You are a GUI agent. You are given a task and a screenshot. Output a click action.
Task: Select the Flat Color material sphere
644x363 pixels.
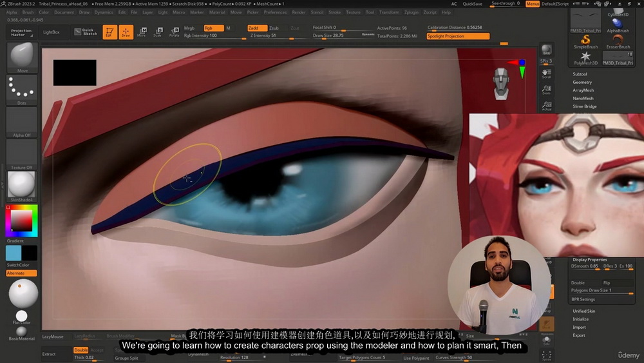point(22,317)
